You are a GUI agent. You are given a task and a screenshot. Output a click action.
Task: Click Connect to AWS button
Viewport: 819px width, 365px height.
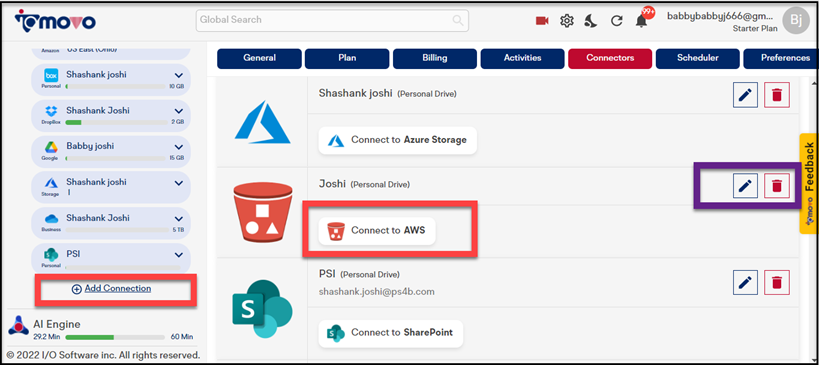point(377,230)
